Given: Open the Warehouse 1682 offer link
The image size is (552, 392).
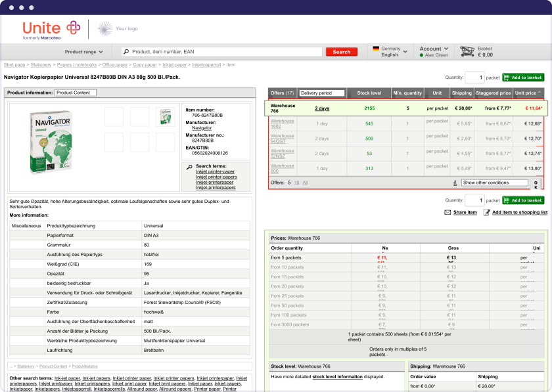Looking at the screenshot, I should tap(282, 123).
